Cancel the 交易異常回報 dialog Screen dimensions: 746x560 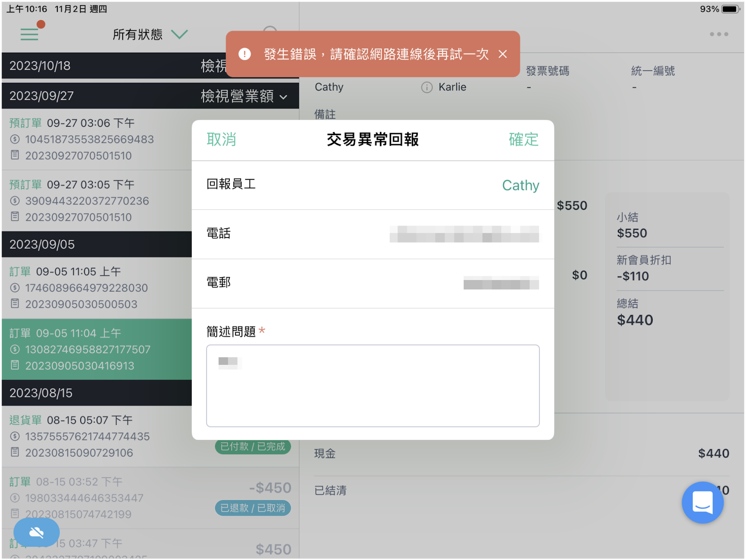[x=221, y=139]
